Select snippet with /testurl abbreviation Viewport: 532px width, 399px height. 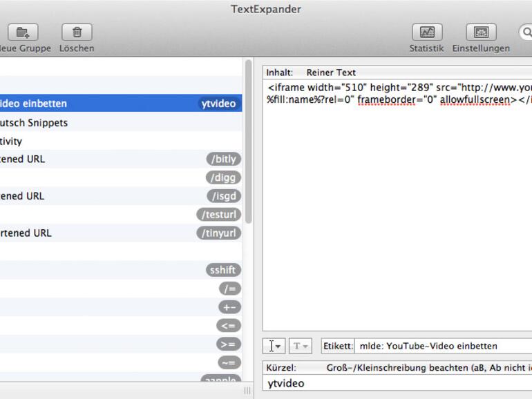121,214
